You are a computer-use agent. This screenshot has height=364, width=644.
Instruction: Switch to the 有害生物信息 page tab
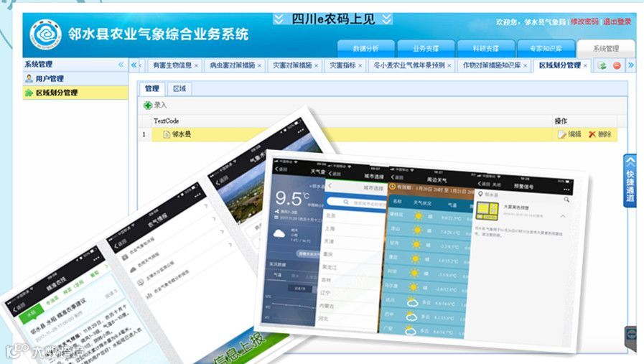(172, 65)
